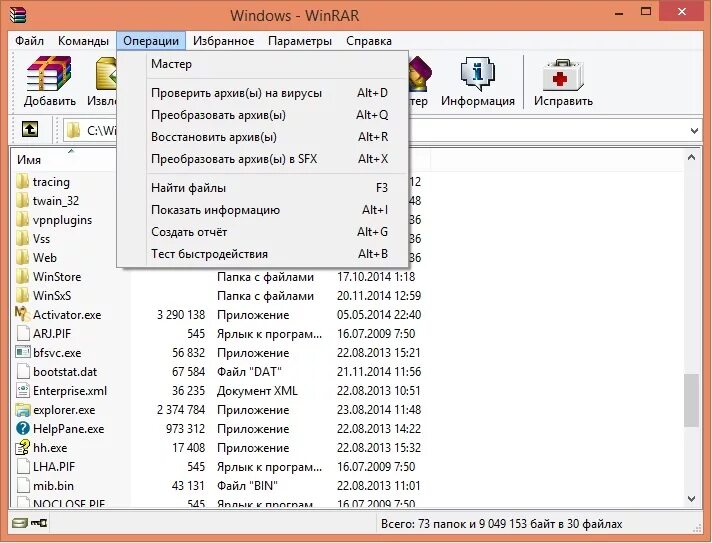Screen dimensions: 712x543
Task: Close the Операции menu
Action: pos(151,41)
